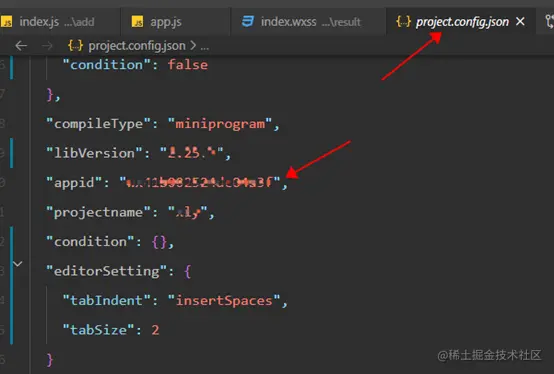554x374 pixels.
Task: Click the breadcrumb chevron separator
Action: point(193,46)
